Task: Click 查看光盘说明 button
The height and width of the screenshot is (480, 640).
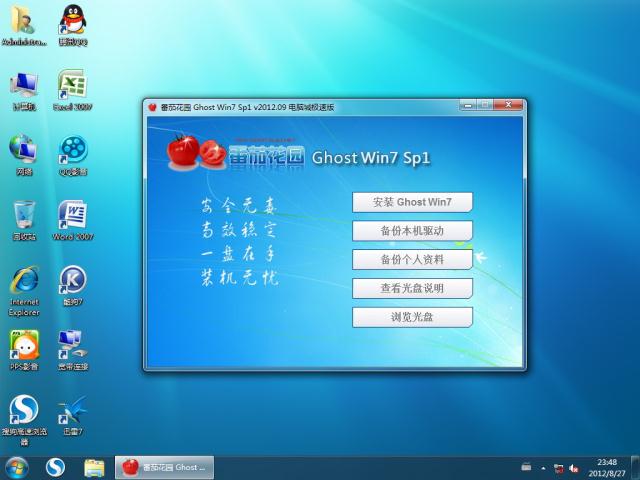Action: (x=412, y=288)
